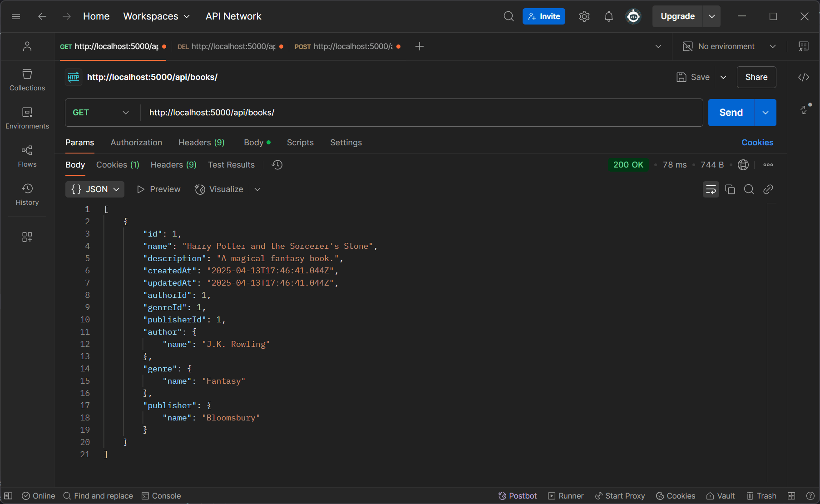Open the help question mark icon
The width and height of the screenshot is (820, 504).
[x=810, y=496]
